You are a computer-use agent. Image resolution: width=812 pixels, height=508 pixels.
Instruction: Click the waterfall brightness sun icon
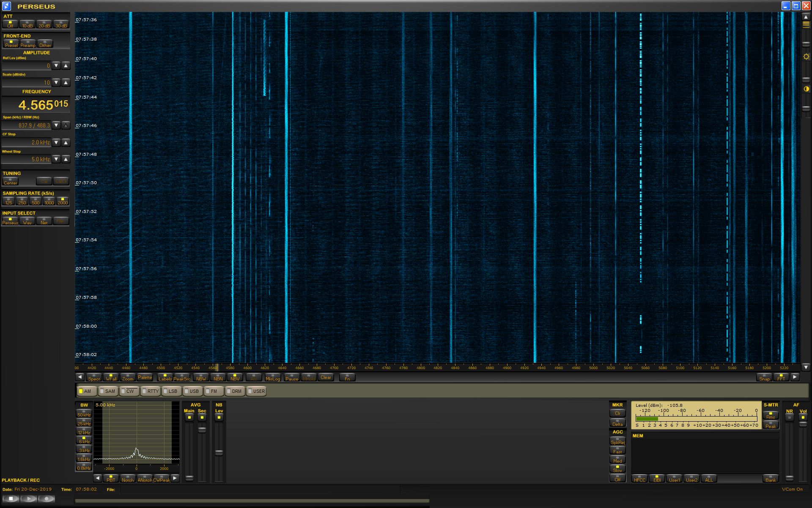pyautogui.click(x=806, y=57)
